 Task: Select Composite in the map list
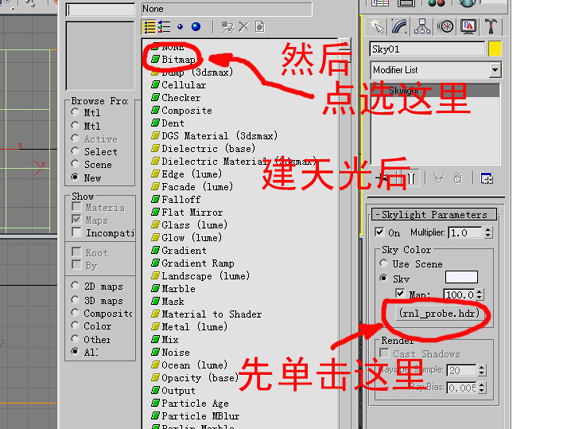click(x=182, y=110)
